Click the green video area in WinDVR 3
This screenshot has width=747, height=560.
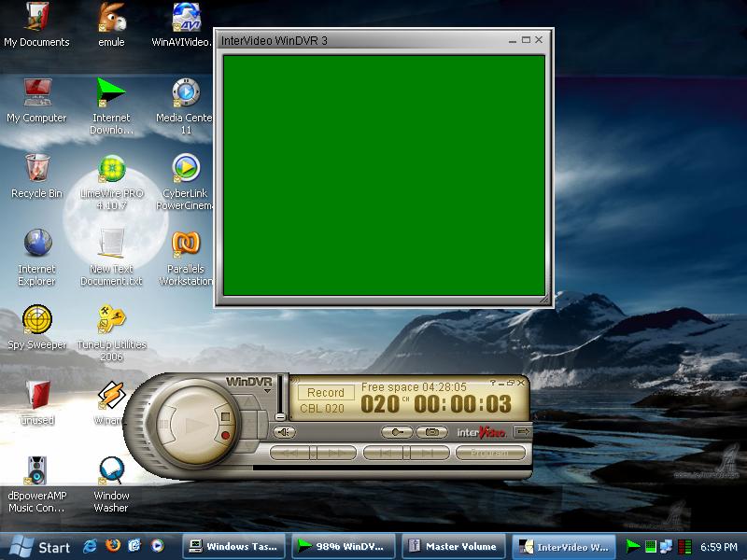[384, 175]
